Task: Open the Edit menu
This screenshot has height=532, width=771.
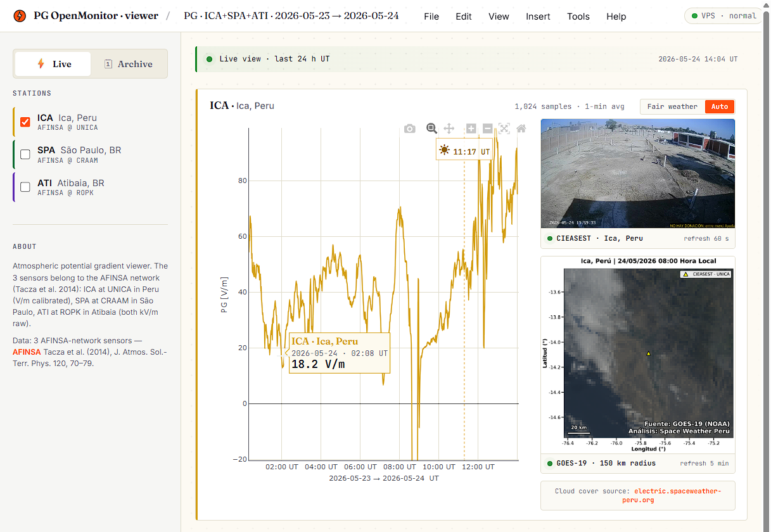Action: (x=464, y=16)
